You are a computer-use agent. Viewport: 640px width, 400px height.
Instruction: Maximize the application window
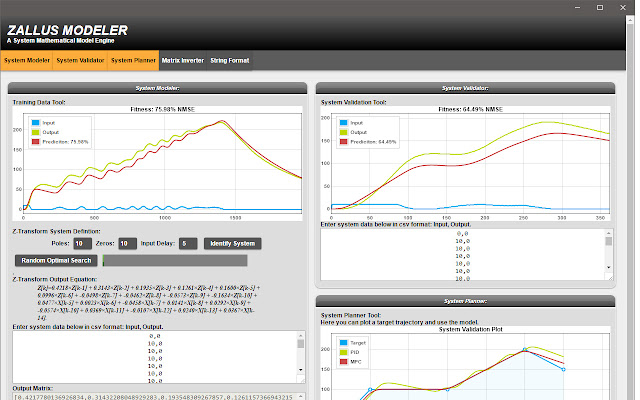[600, 7]
